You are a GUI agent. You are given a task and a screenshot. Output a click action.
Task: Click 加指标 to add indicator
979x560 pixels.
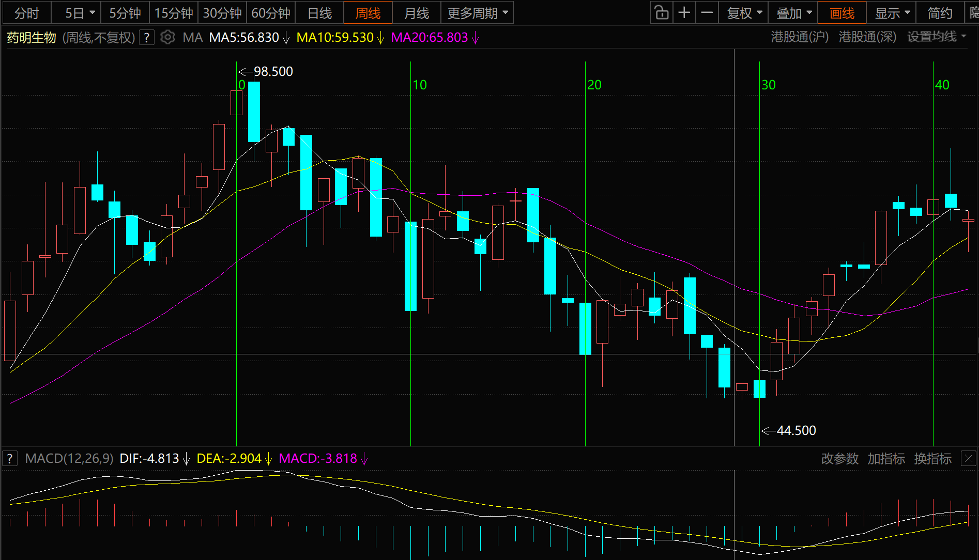(886, 459)
